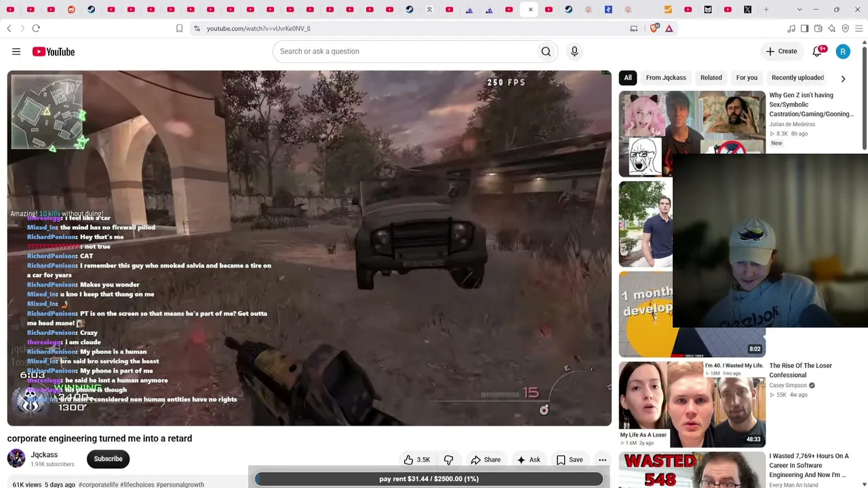Open a new browser tab
Screen dimensions: 868x488
tap(766, 9)
